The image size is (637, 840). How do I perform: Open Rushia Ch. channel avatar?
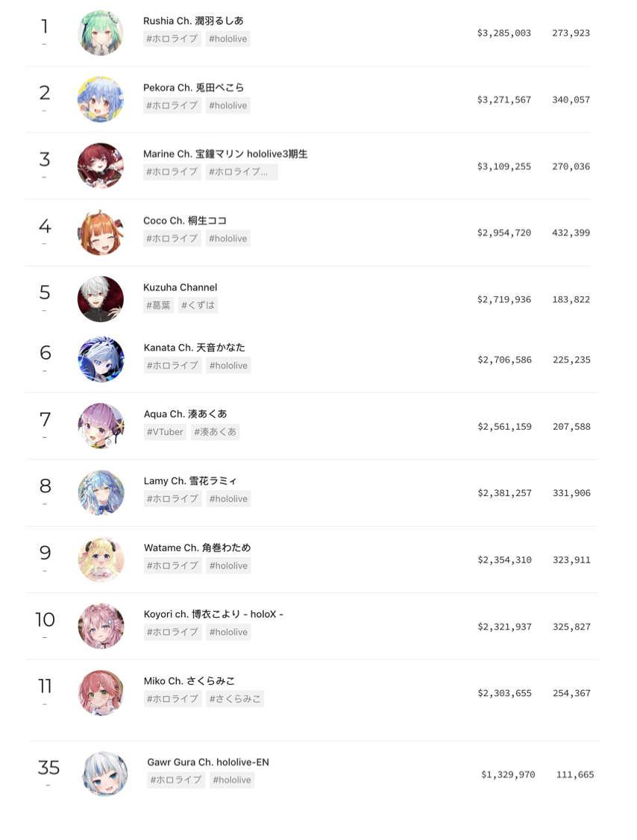pos(101,33)
